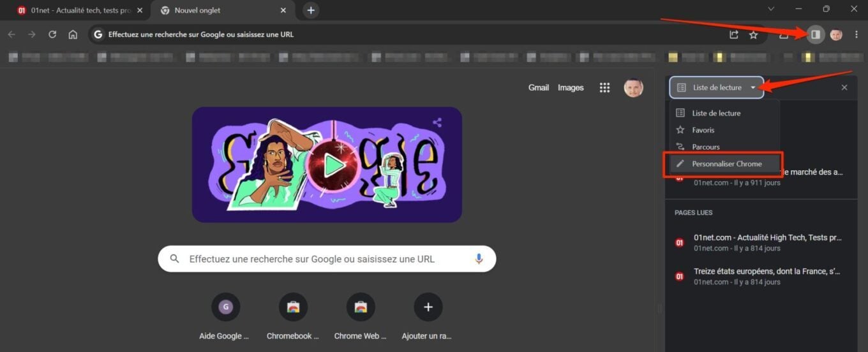Open the 01net.com Actualité High Tech read page
The image size is (868, 352).
(762, 242)
